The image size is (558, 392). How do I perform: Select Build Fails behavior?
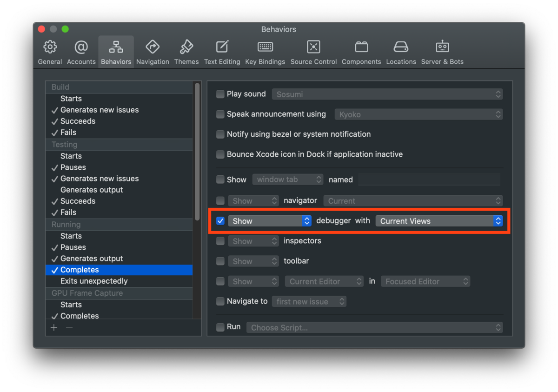coord(119,132)
